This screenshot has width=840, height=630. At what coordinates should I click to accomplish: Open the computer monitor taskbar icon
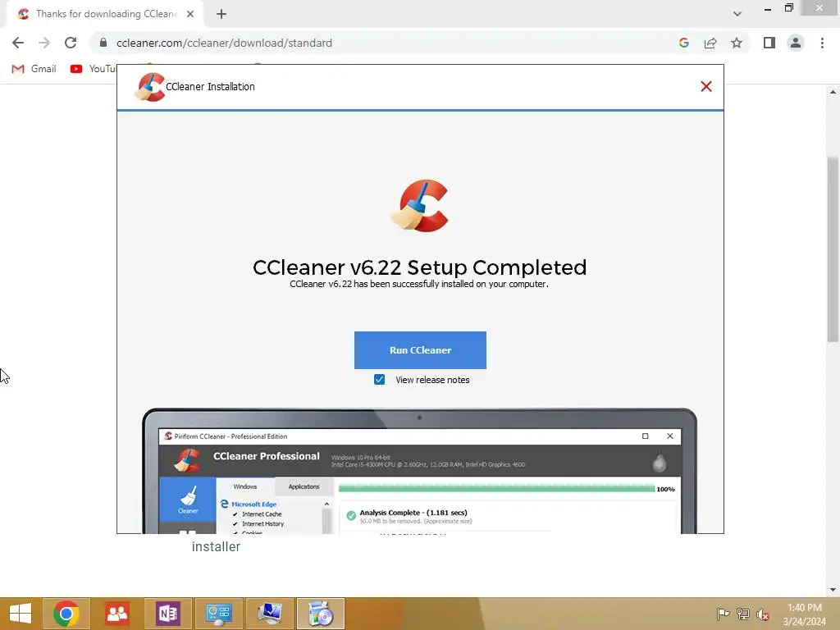pos(269,614)
